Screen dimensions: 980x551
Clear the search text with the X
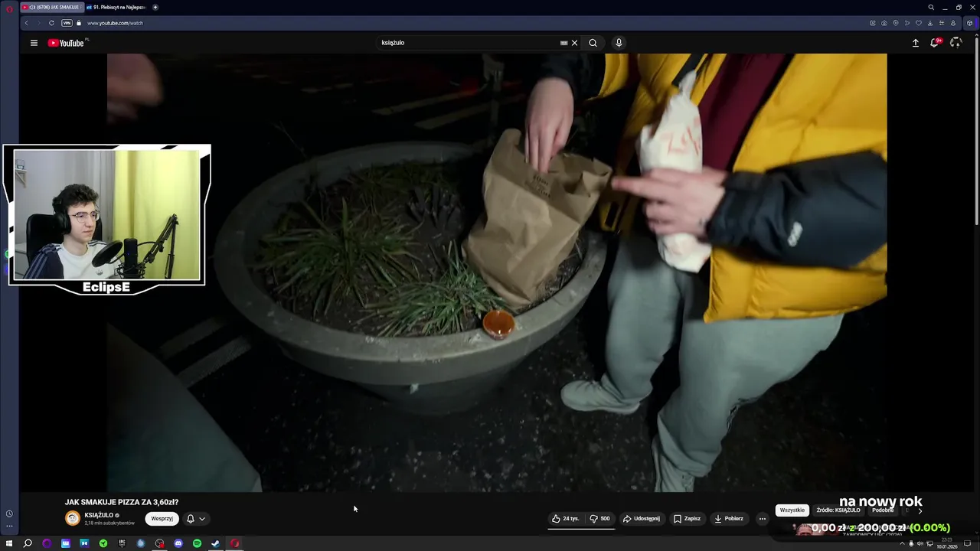(x=574, y=43)
